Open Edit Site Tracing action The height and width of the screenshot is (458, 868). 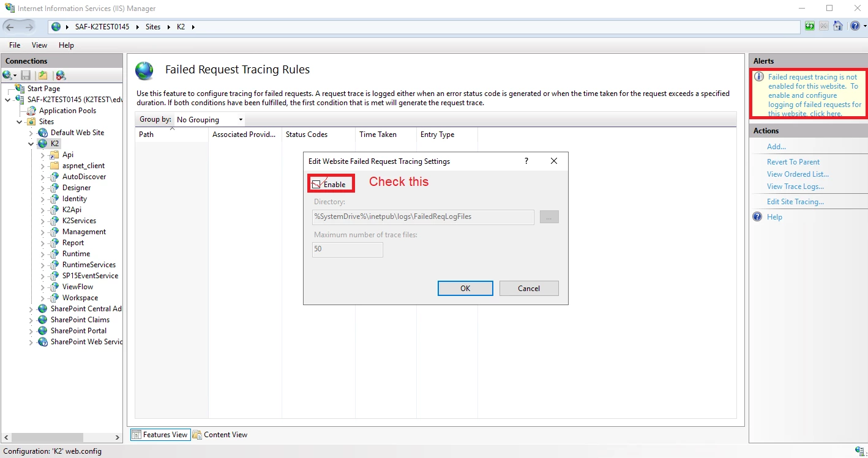(x=795, y=202)
